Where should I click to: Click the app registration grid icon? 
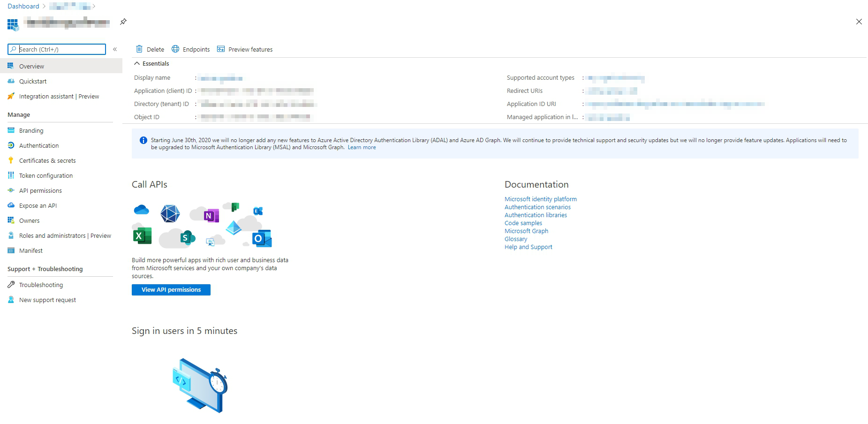point(13,25)
